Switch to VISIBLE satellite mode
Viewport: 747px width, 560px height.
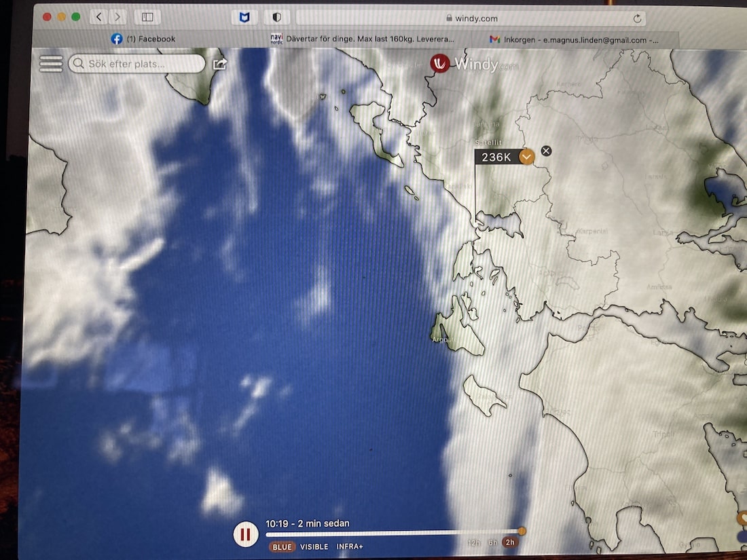[x=314, y=546]
